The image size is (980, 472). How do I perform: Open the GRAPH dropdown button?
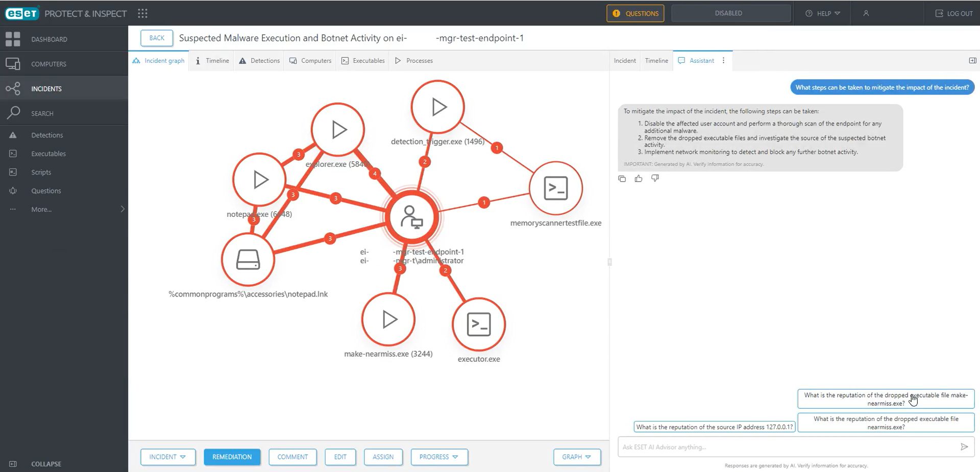pyautogui.click(x=577, y=457)
